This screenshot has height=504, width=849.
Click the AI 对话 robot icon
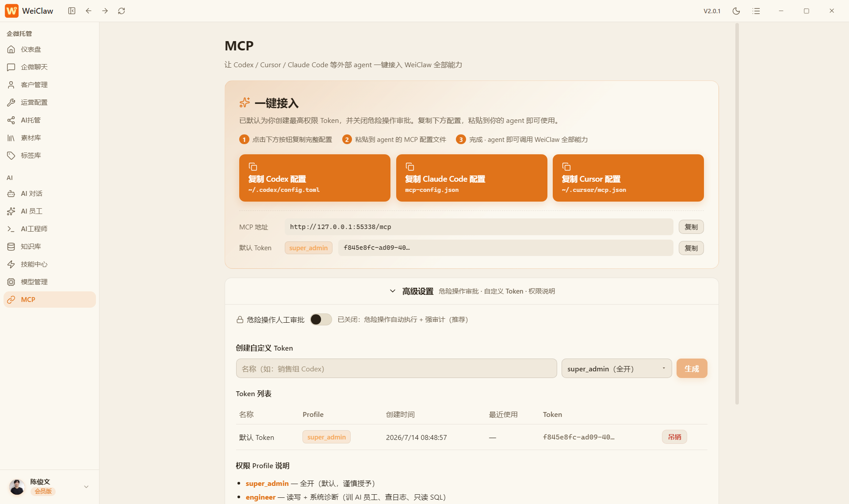(11, 193)
